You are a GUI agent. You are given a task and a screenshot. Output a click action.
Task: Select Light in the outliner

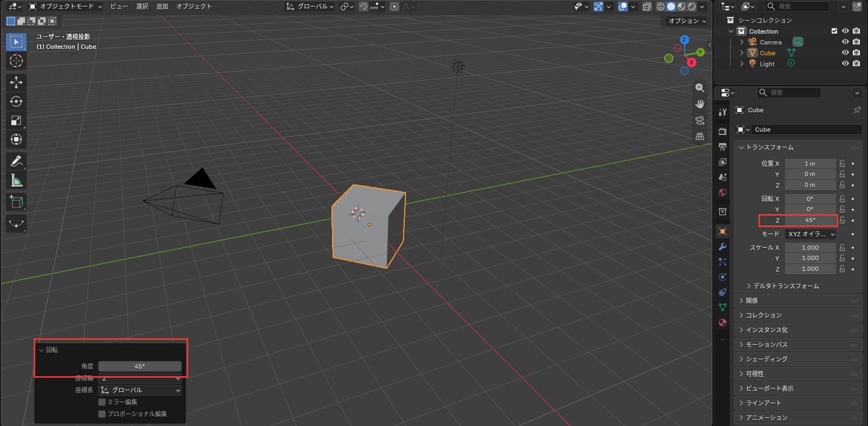[x=767, y=63]
